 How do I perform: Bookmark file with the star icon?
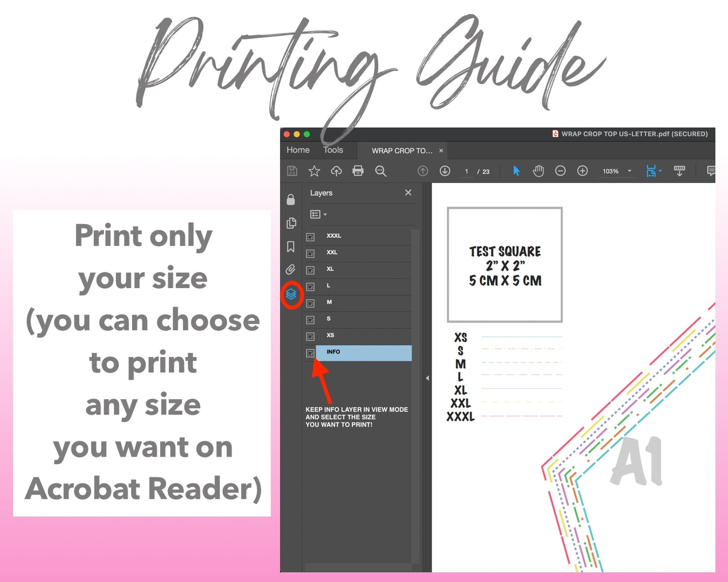(314, 171)
